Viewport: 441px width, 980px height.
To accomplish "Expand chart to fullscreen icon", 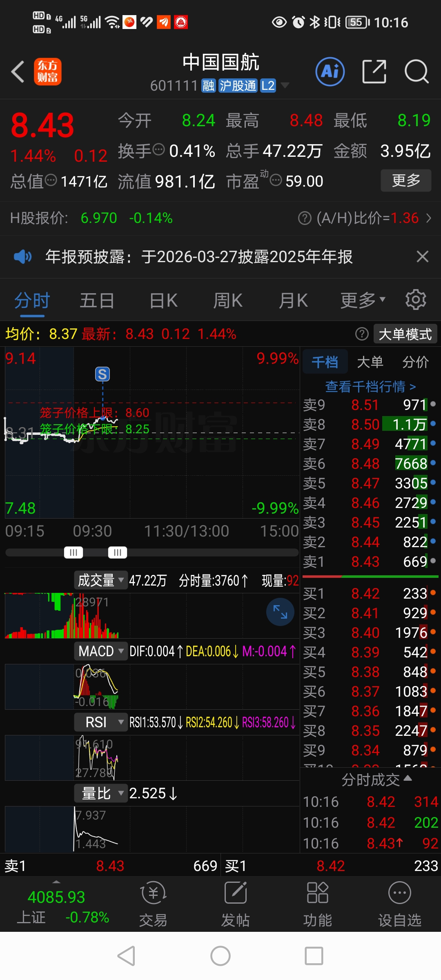I will point(280,612).
